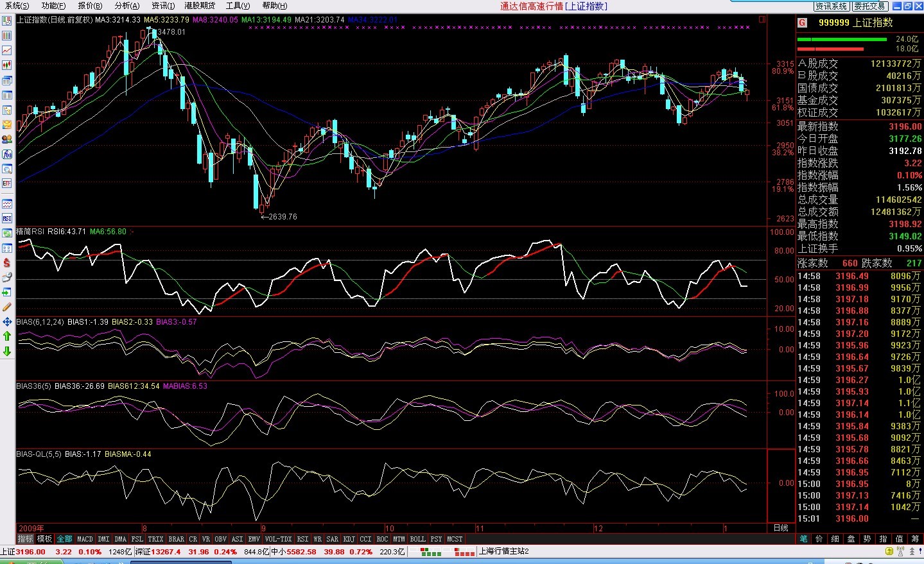Click the yellow envelope message sidebar icon
Screen dimensions: 924x564
coord(7,124)
